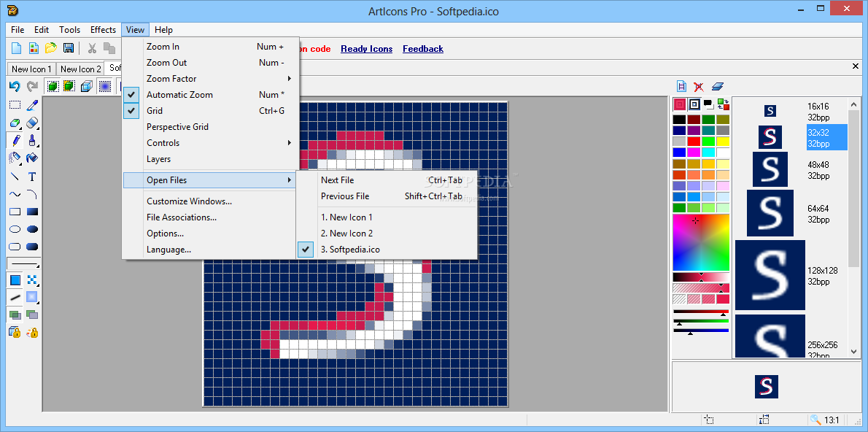Select the filled rounded rectangle tool
This screenshot has width=868, height=432.
32,247
